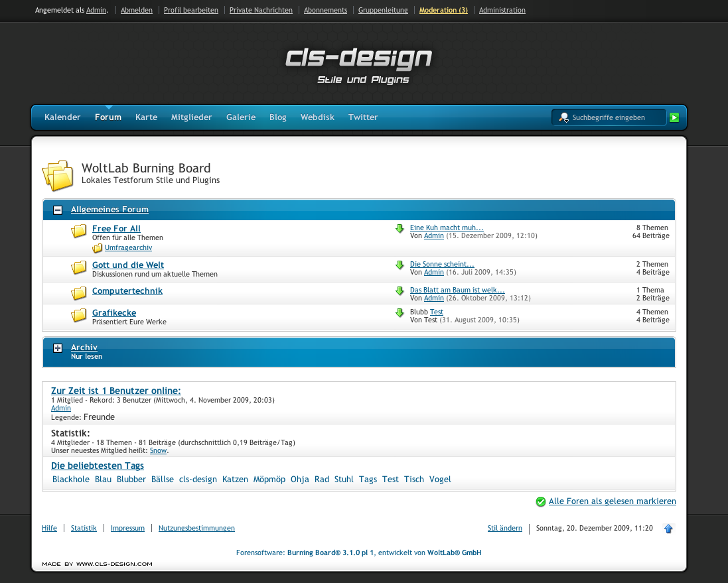Click green arrow beside Die Sonne scheint
This screenshot has width=728, height=583.
400,265
